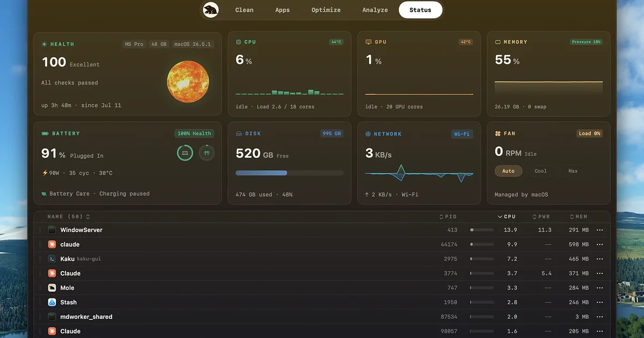Click the glowing sun health graphic
Viewport: 644px width, 338px height.
tap(188, 83)
